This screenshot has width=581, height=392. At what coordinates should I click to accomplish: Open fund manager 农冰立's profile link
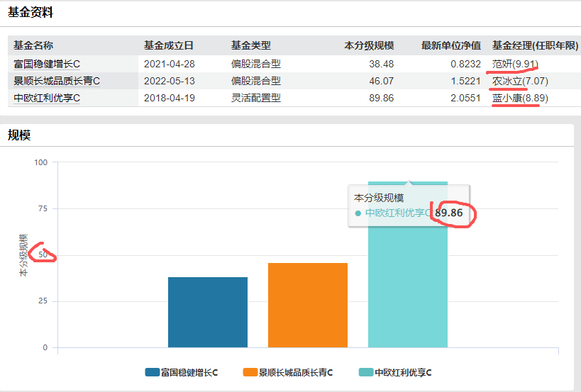tap(507, 81)
